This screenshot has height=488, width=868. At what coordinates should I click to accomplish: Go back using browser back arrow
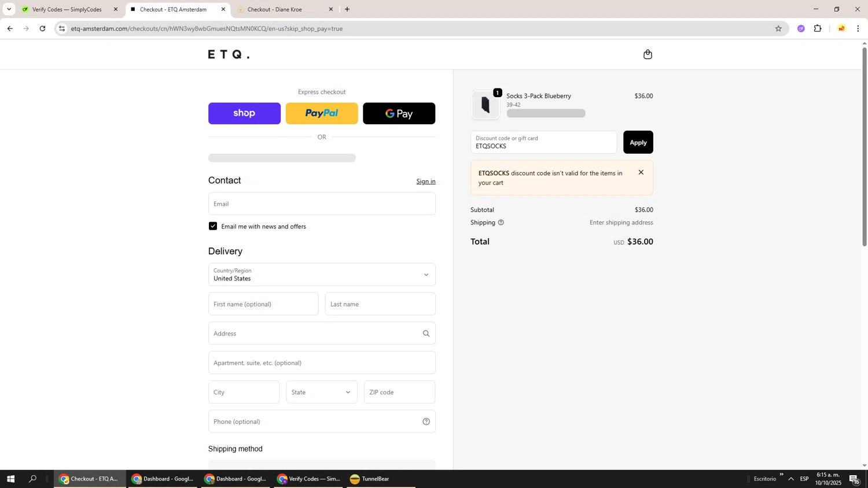click(x=10, y=28)
